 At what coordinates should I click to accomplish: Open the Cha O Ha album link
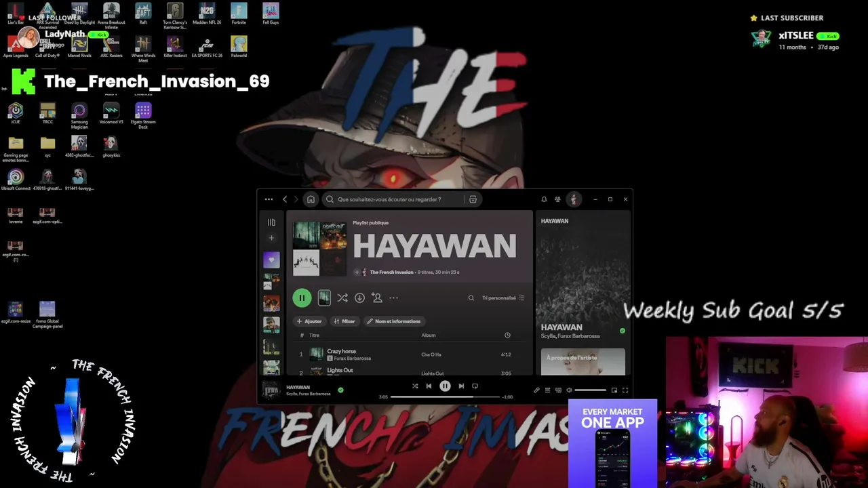[431, 354]
